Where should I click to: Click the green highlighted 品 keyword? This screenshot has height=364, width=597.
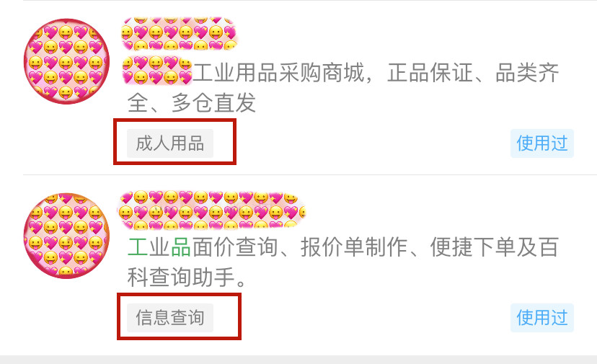tap(181, 247)
